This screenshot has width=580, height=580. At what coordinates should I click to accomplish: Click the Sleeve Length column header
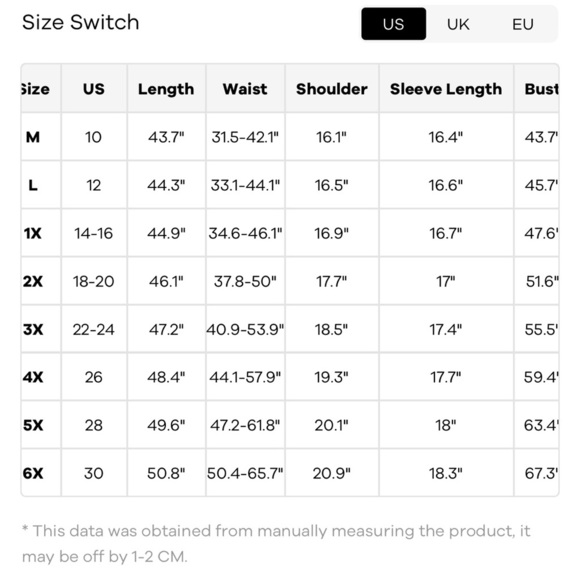446,89
